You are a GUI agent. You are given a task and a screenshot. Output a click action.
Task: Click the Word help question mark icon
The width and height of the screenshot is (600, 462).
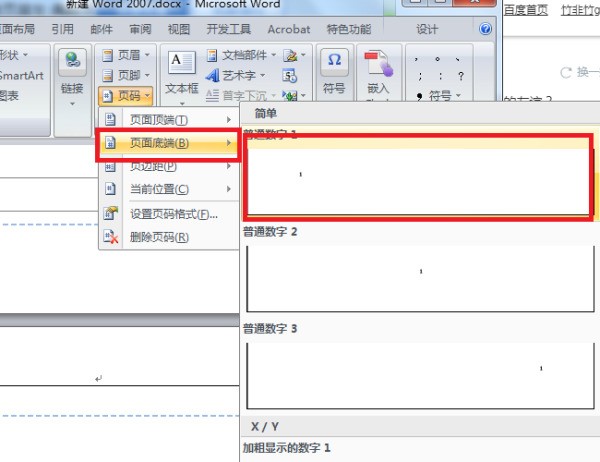(487, 29)
